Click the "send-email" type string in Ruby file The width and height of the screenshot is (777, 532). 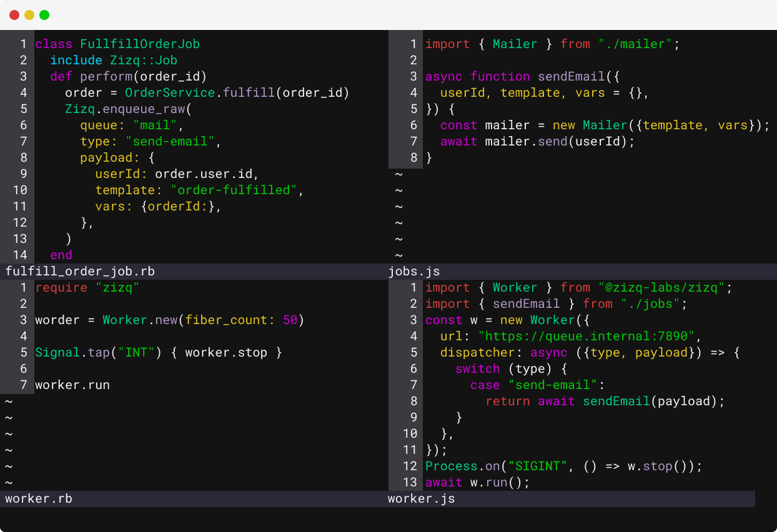pos(170,141)
